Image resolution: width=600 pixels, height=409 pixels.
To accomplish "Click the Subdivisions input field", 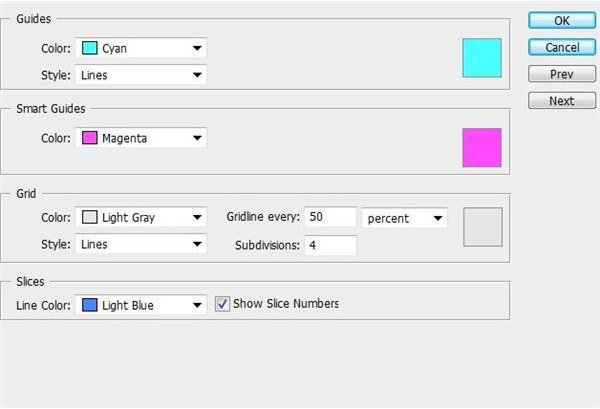I will (331, 245).
